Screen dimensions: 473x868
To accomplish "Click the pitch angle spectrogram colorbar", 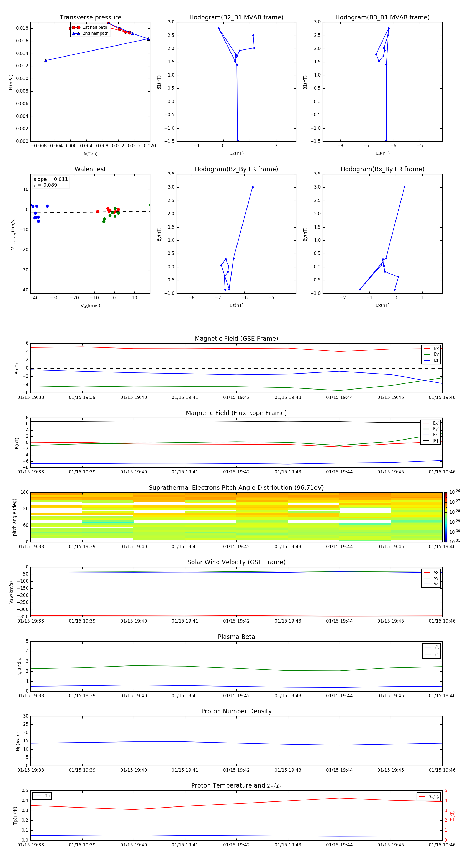I will tap(445, 517).
